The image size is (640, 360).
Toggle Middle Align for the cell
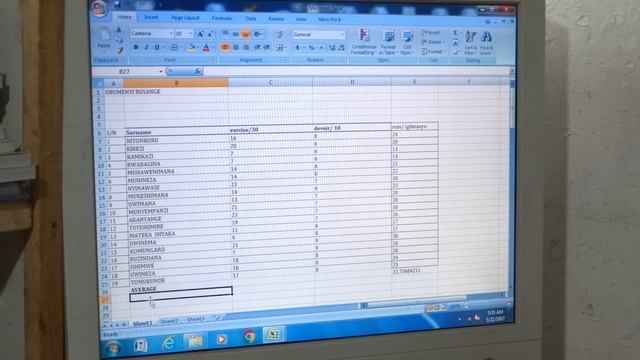coord(236,34)
